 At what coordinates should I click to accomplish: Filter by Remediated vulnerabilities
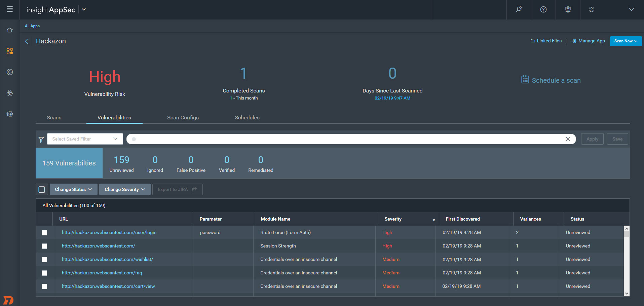261,164
